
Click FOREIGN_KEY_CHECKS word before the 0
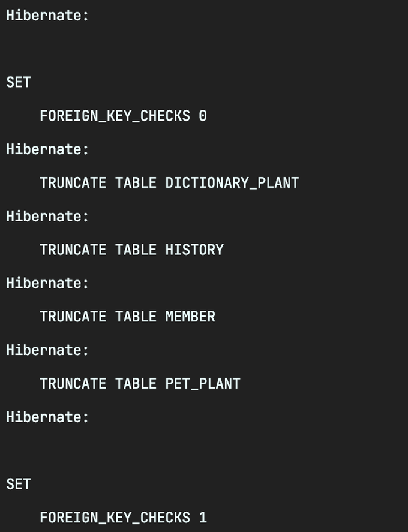pyautogui.click(x=115, y=116)
